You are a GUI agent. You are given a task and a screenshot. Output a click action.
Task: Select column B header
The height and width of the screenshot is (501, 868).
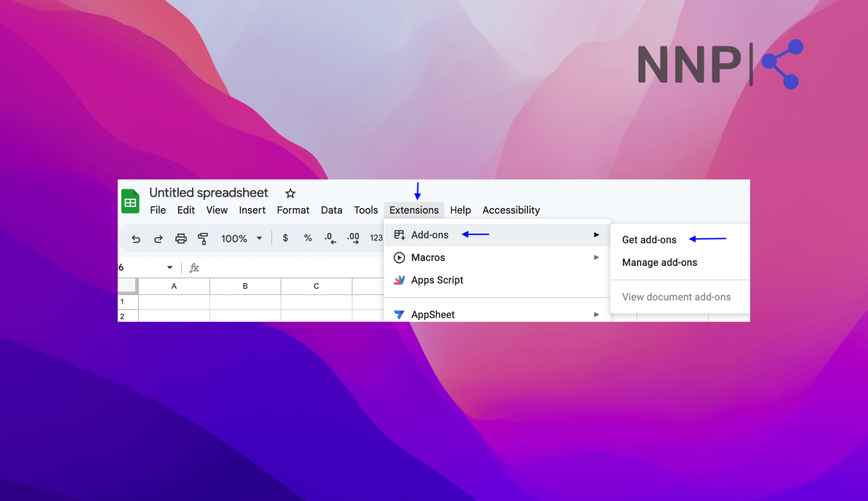(245, 286)
